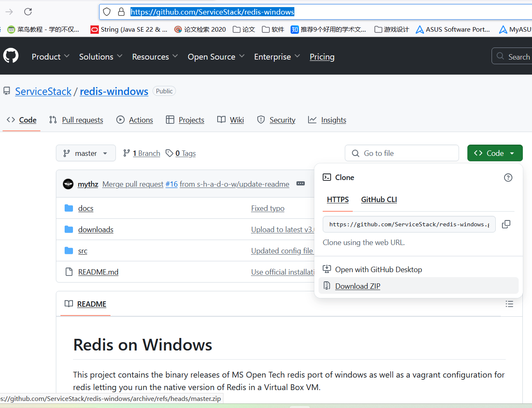View the 0 Tags link

181,153
